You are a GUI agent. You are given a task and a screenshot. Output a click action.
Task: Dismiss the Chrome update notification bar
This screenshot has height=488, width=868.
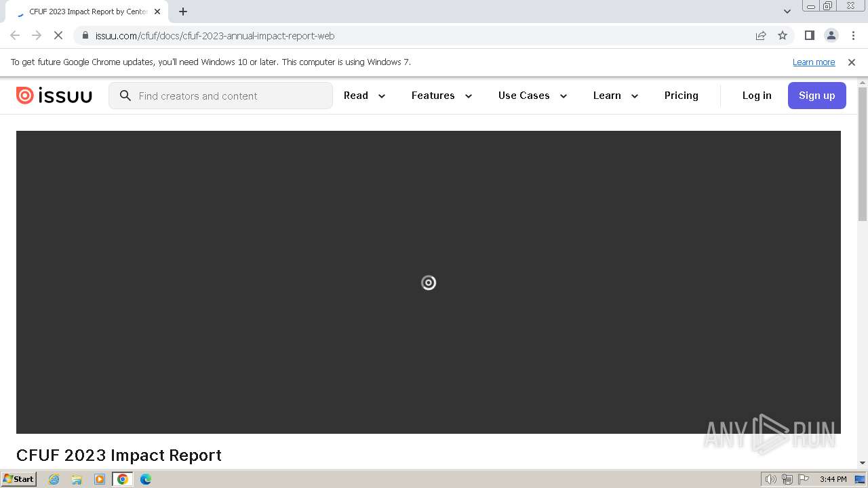pos(852,62)
